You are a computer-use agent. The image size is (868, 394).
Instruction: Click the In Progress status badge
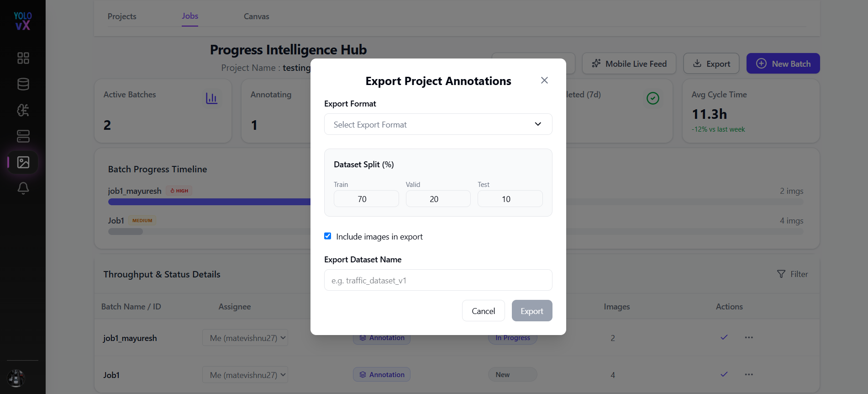coord(513,338)
